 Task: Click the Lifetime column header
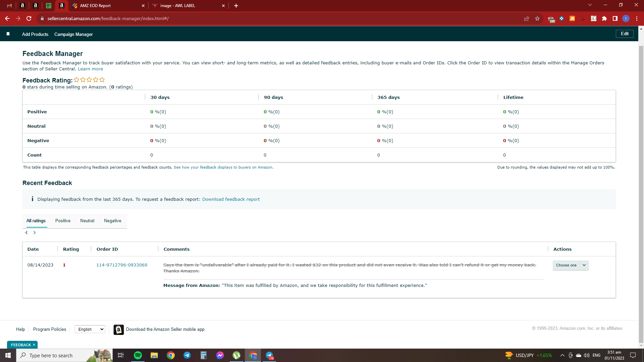513,97
